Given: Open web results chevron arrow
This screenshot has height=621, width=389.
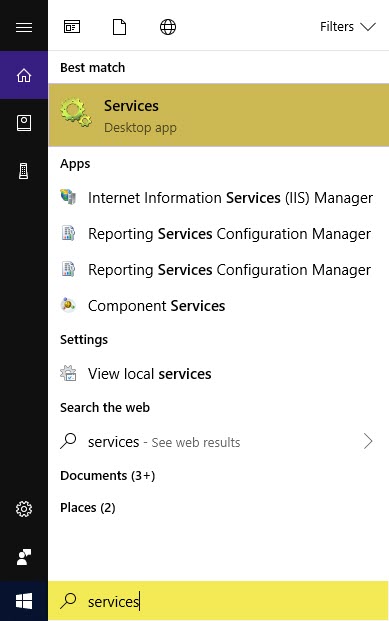Looking at the screenshot, I should point(368,441).
